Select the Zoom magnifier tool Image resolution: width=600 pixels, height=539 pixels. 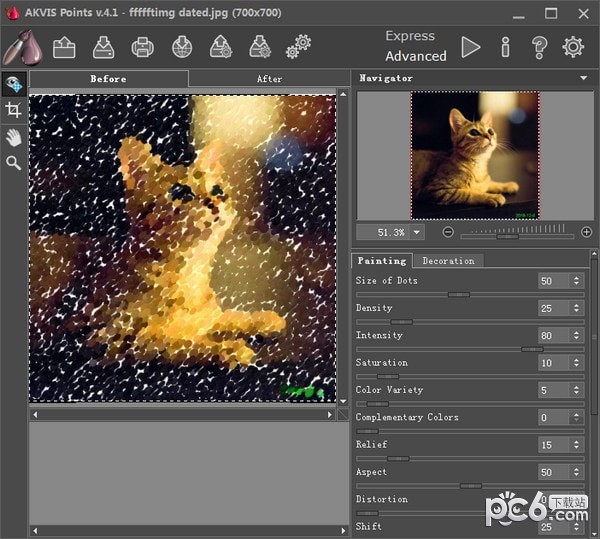pyautogui.click(x=13, y=162)
